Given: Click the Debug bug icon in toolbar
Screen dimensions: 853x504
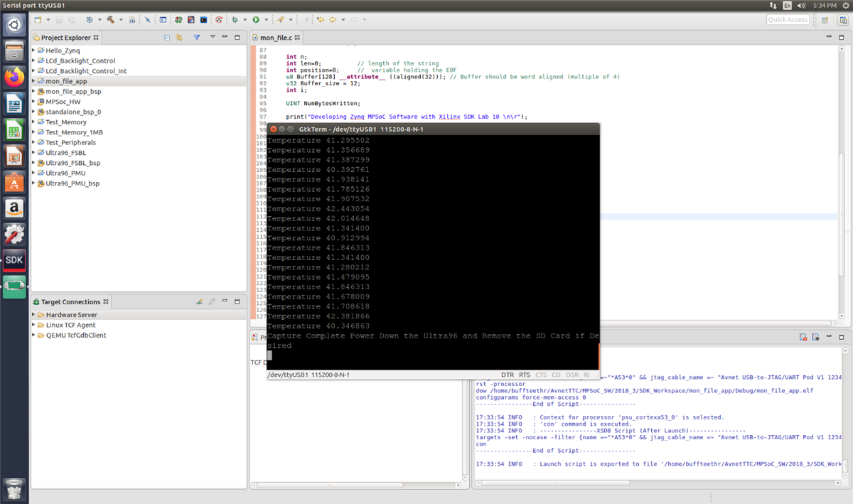Looking at the screenshot, I should [x=235, y=20].
